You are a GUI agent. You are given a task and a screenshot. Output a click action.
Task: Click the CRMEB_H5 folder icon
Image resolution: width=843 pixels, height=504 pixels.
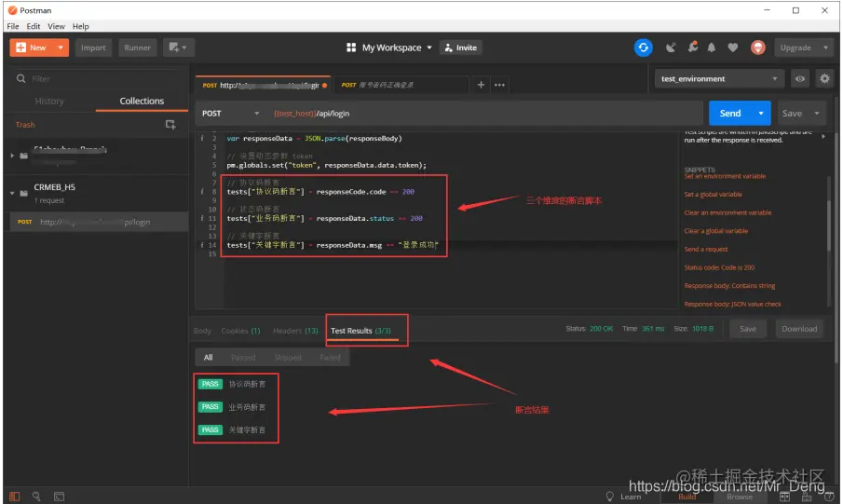pyautogui.click(x=23, y=193)
